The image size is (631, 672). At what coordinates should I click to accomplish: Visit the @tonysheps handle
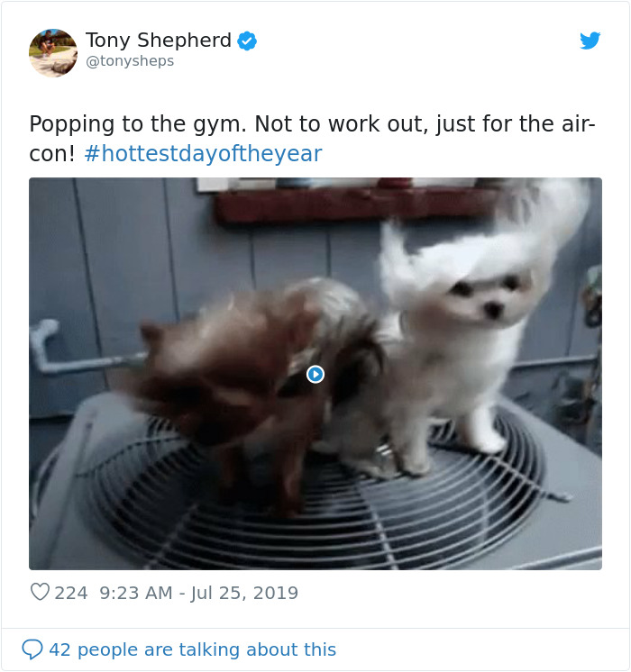(x=130, y=61)
